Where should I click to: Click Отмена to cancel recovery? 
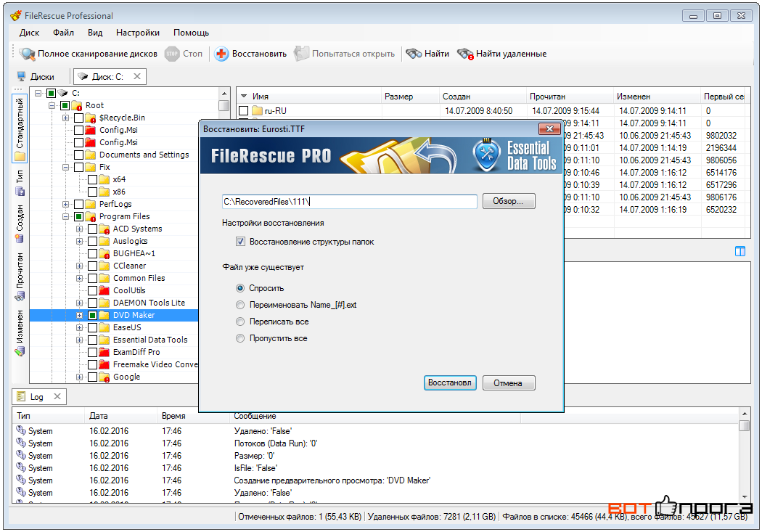[x=508, y=382]
